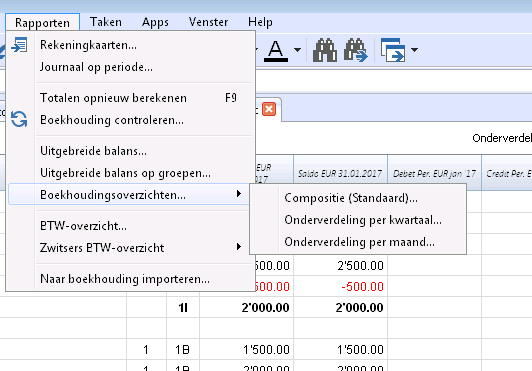Select 1'500.00 cell in Saldo column
Screen dimensions: 532x371
coord(340,350)
